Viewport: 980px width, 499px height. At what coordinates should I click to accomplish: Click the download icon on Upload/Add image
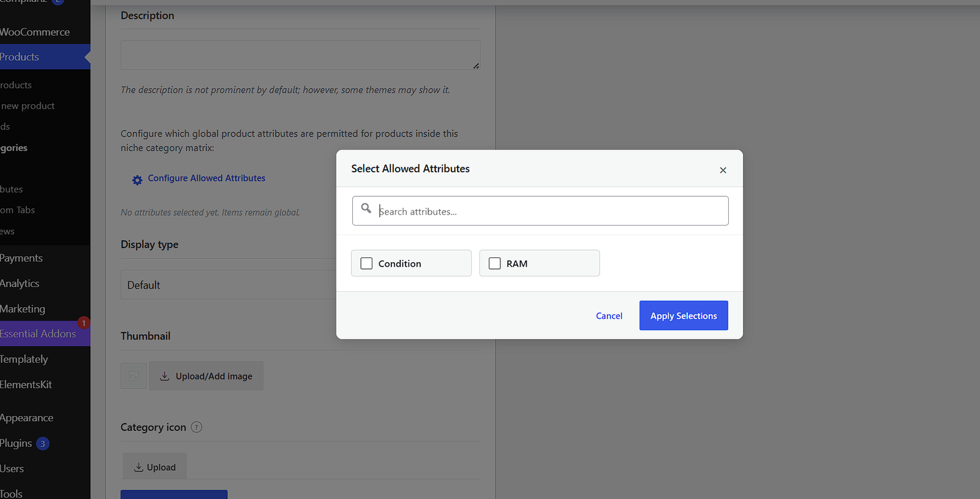[x=165, y=376]
